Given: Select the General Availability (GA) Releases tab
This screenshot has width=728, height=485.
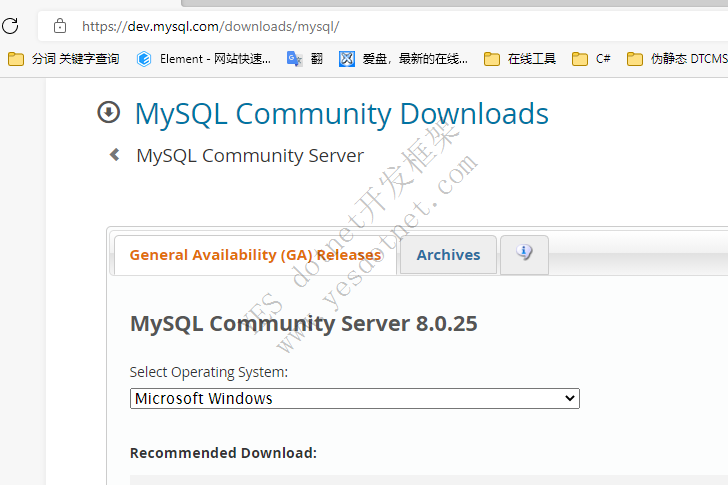Looking at the screenshot, I should point(255,255).
